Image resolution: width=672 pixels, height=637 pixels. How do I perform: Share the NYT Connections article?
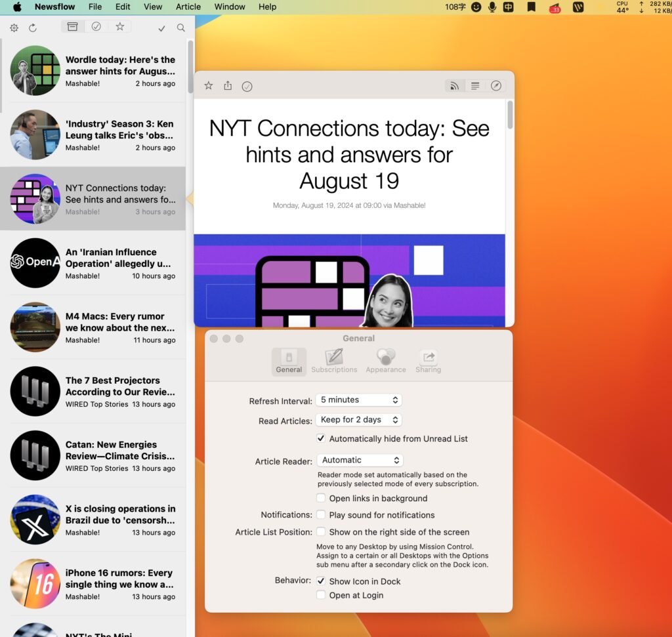(x=228, y=85)
